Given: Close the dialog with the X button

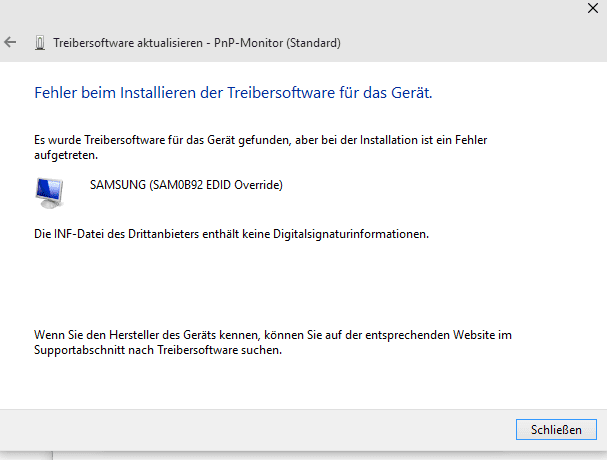Looking at the screenshot, I should (593, 8).
